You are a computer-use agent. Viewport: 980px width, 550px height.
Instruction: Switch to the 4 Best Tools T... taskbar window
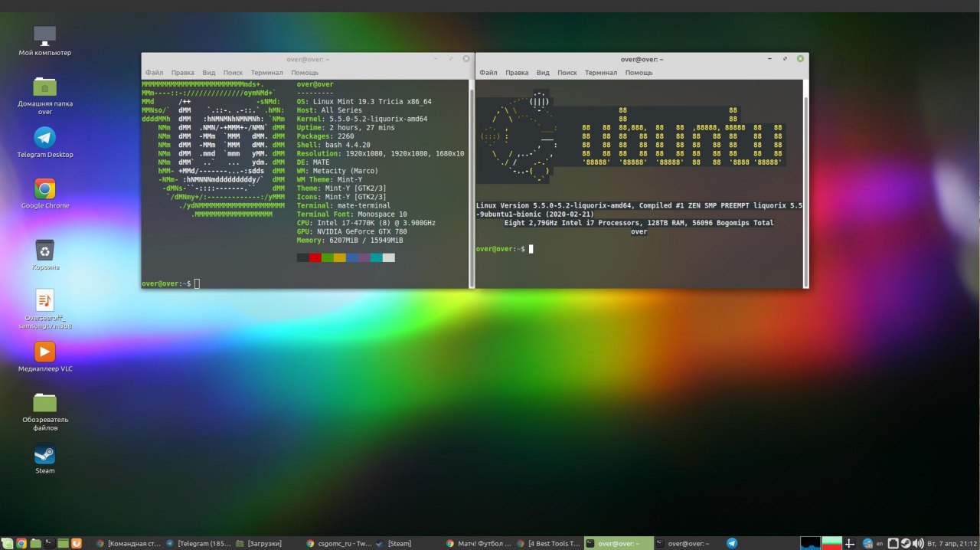pyautogui.click(x=548, y=543)
